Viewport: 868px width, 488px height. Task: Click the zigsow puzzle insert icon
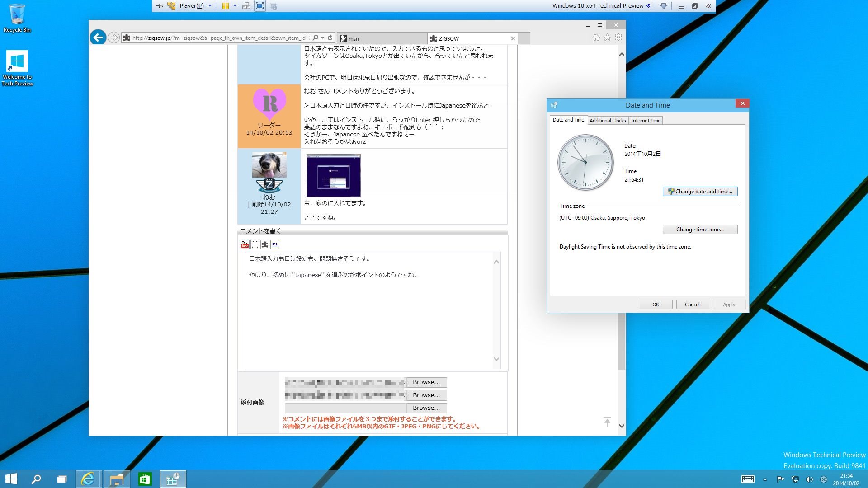point(265,244)
